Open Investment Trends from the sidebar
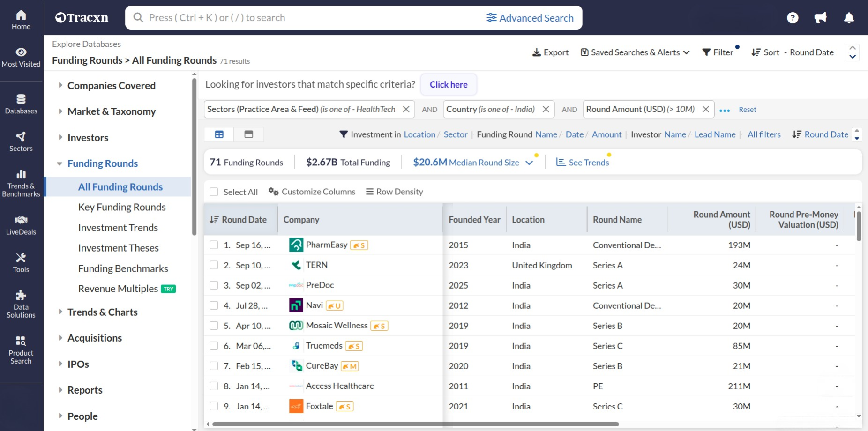This screenshot has height=431, width=868. (118, 227)
